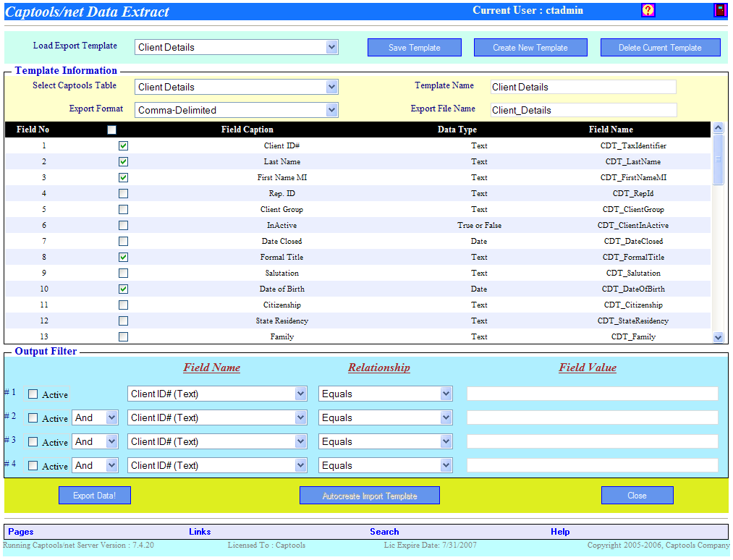Open the Links menu at the bottom
The image size is (733, 560).
coord(200,532)
